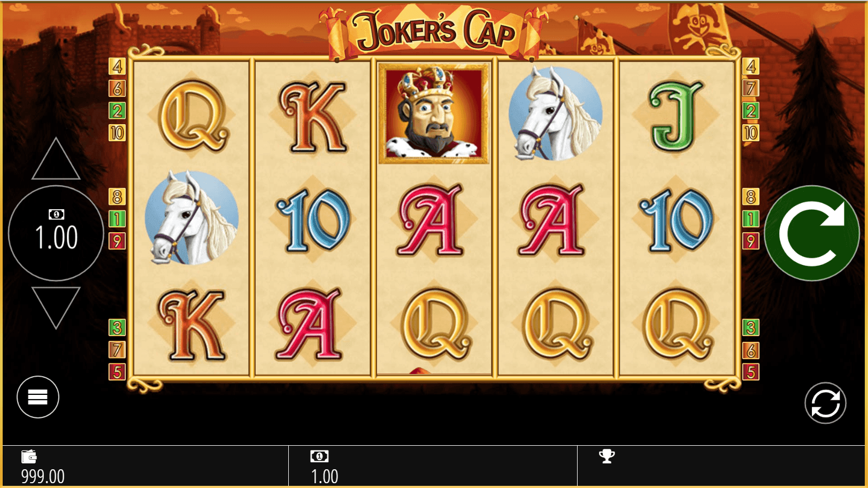Screen dimensions: 868x488
Task: Click the wallet balance icon
Action: [29, 456]
